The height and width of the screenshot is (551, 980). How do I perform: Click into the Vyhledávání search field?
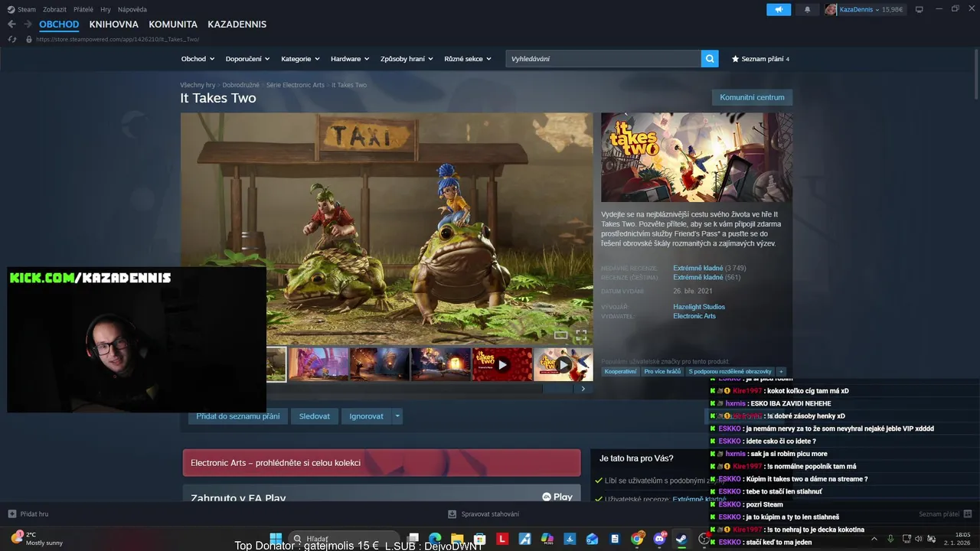coord(603,59)
